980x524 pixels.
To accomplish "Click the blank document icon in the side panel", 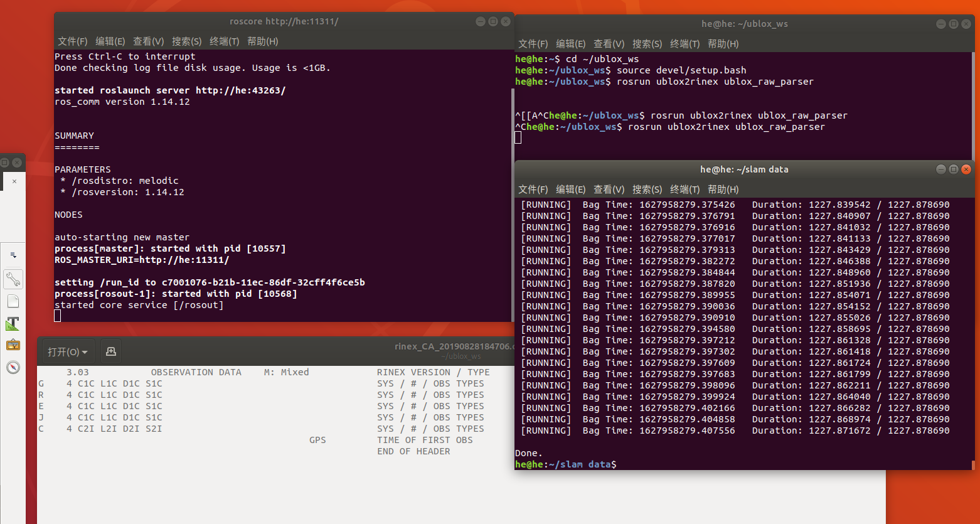I will [13, 301].
